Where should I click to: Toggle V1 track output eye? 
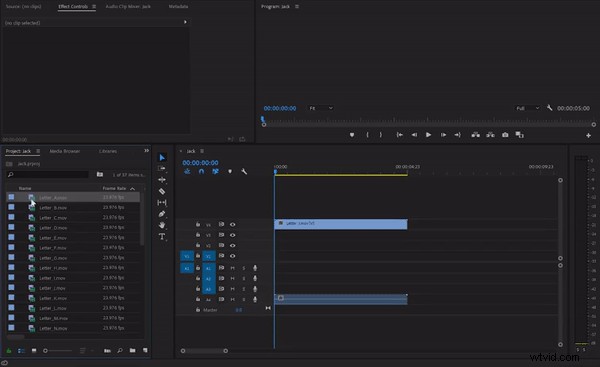click(232, 256)
